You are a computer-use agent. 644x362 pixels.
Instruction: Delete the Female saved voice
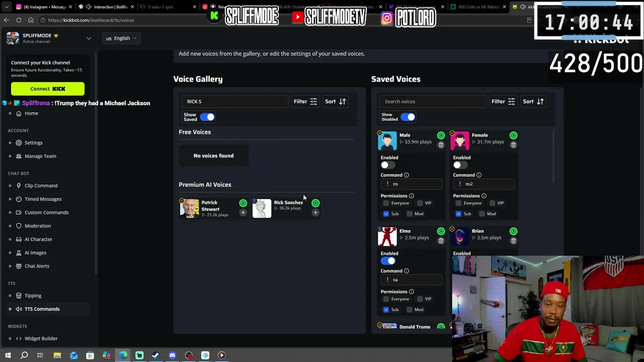pos(513,145)
